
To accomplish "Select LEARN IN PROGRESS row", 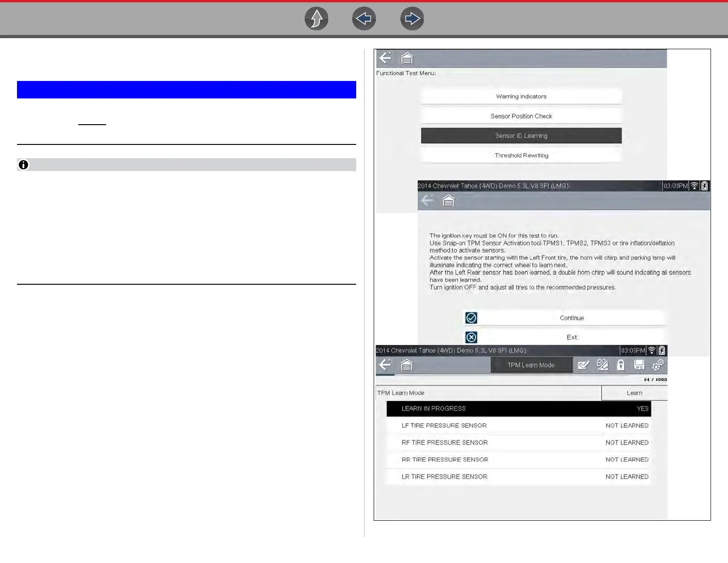I will pyautogui.click(x=518, y=408).
